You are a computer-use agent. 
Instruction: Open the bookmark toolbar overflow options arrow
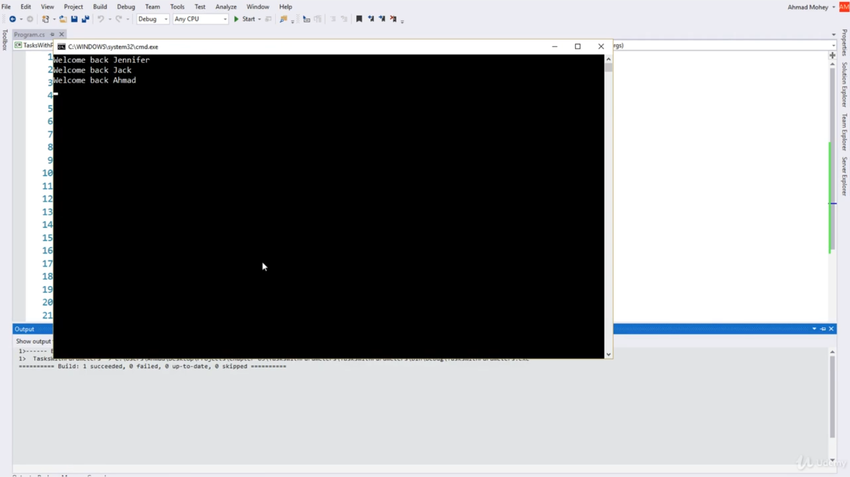tap(402, 21)
